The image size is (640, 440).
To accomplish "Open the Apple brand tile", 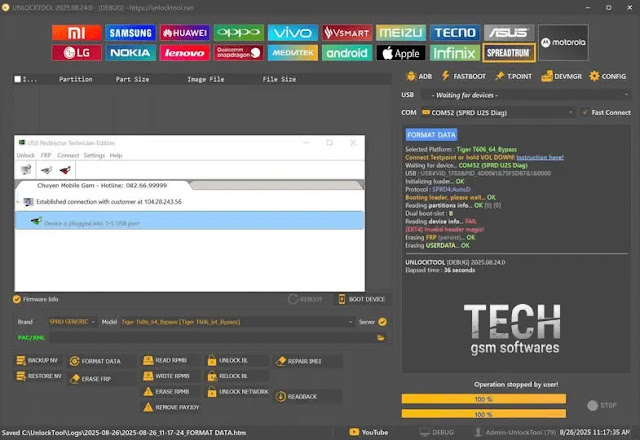I will tap(401, 53).
